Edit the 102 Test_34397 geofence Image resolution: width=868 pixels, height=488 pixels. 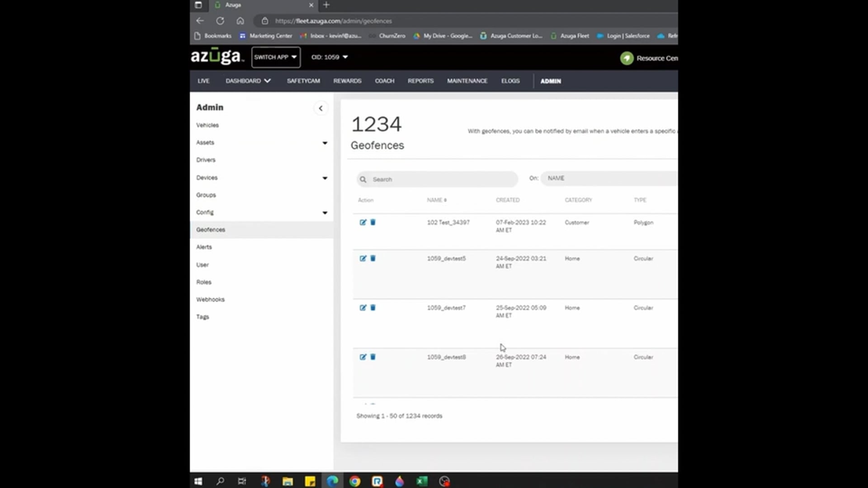pos(363,222)
